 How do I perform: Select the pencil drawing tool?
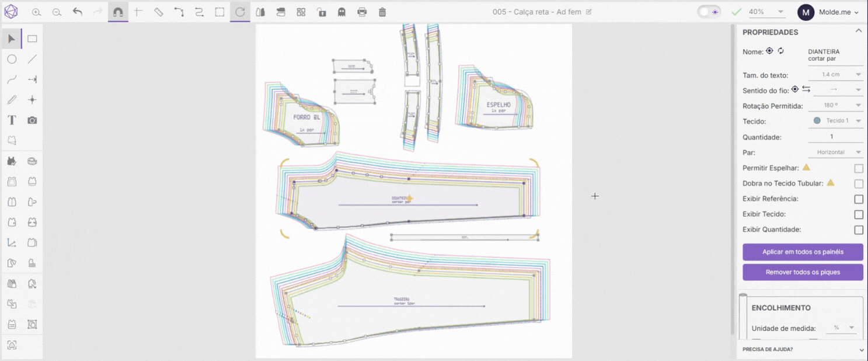point(12,100)
